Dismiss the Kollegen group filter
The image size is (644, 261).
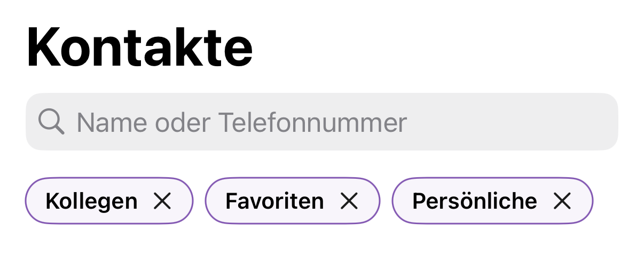click(x=162, y=201)
